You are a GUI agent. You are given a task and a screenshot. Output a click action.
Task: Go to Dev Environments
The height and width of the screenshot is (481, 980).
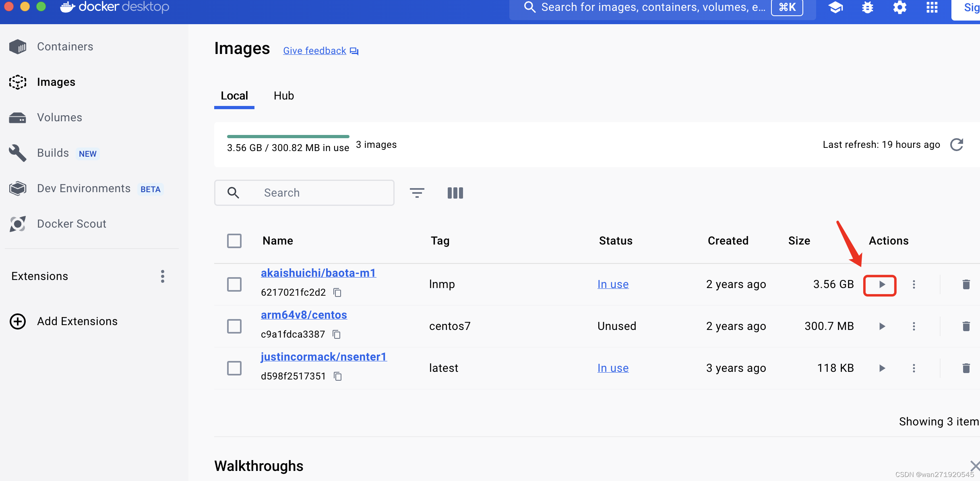pos(84,189)
